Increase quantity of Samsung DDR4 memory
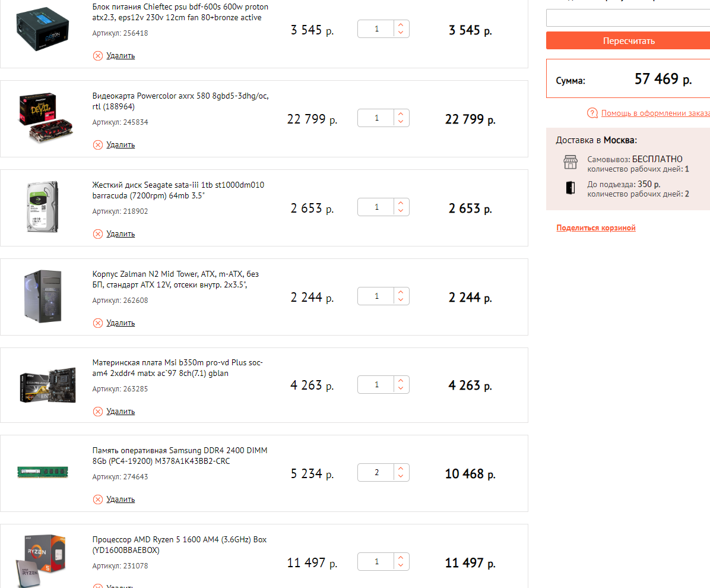710x588 pixels. tap(401, 469)
